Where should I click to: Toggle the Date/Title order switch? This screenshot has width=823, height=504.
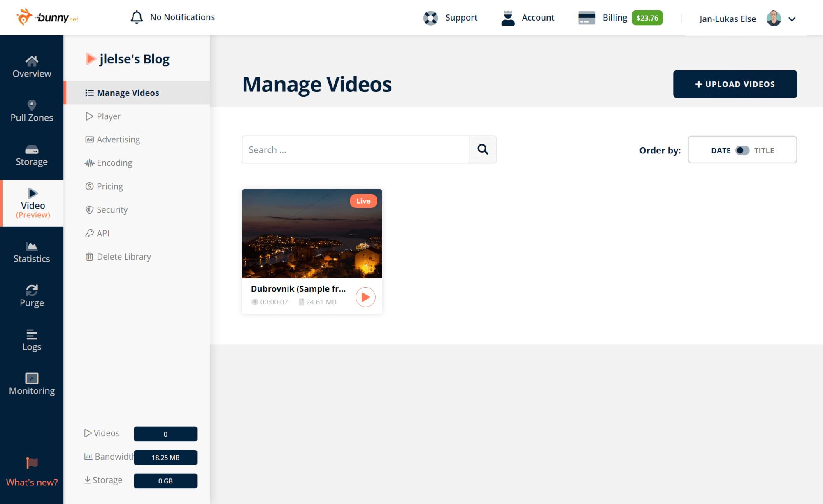[742, 150]
